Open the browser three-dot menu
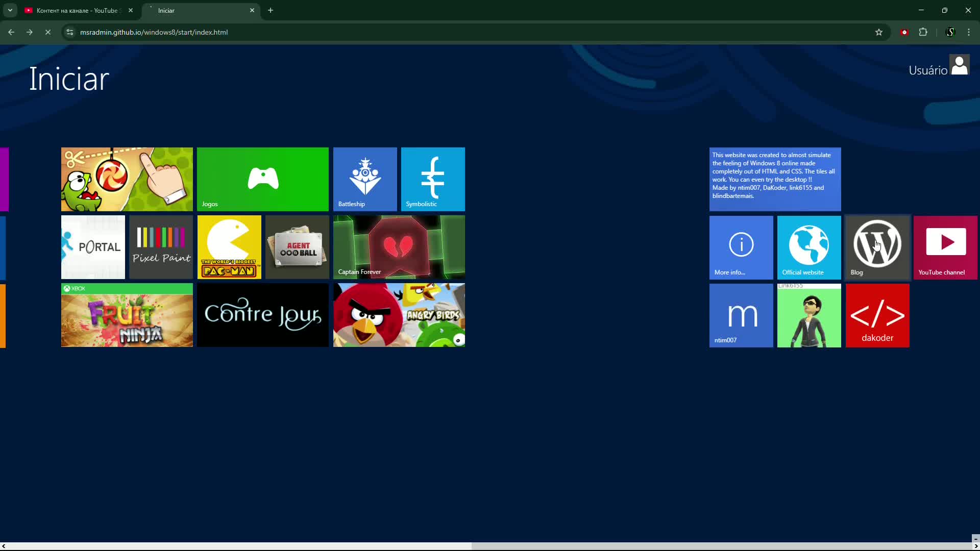Viewport: 980px width, 551px height. click(969, 32)
